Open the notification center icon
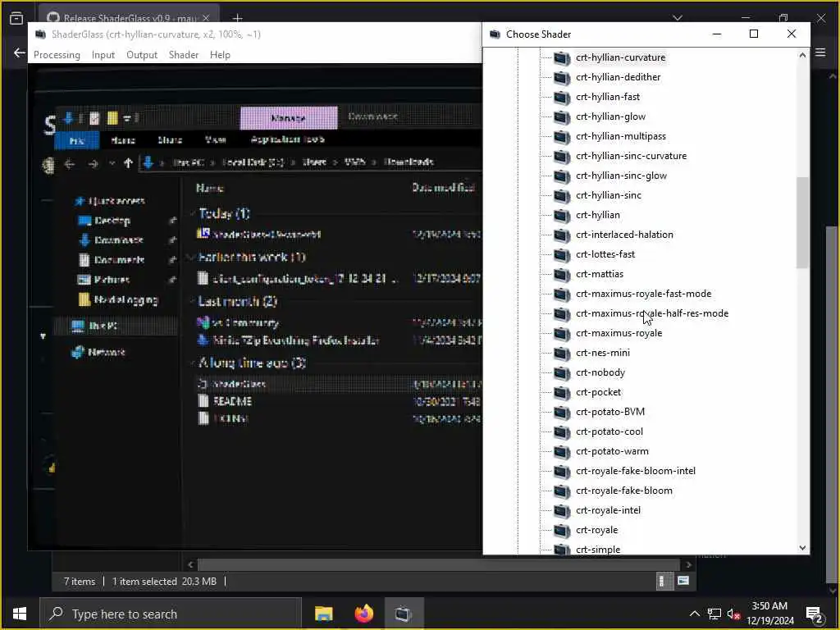 (814, 614)
